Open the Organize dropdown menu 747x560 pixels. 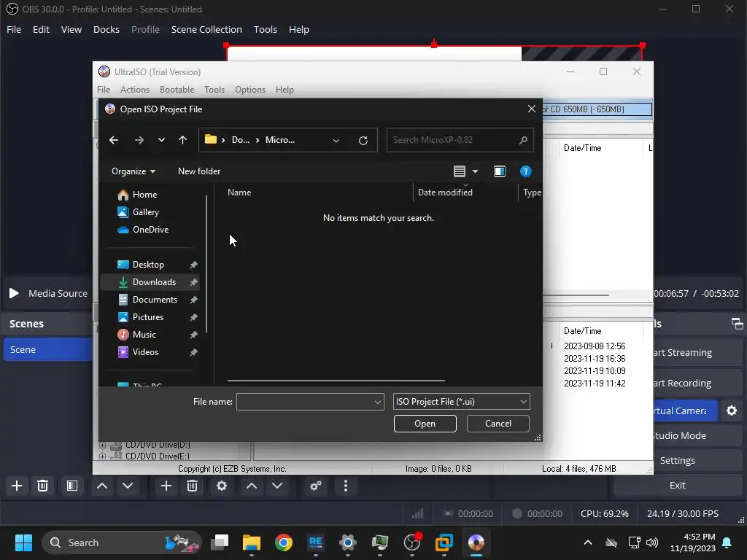click(x=133, y=171)
